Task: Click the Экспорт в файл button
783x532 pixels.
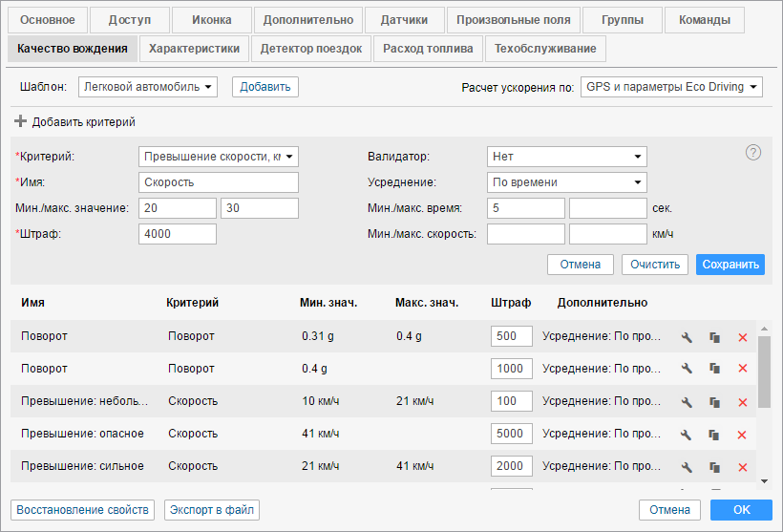Action: [x=212, y=510]
